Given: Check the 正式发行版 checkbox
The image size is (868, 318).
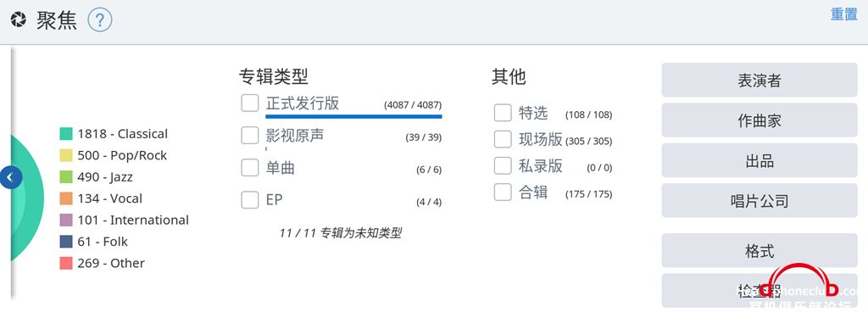Looking at the screenshot, I should click(250, 103).
